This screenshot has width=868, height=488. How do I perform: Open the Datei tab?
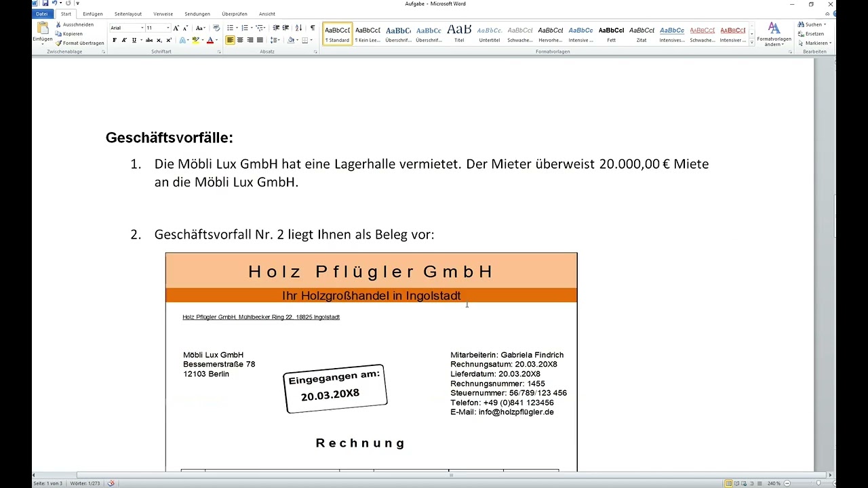(42, 14)
